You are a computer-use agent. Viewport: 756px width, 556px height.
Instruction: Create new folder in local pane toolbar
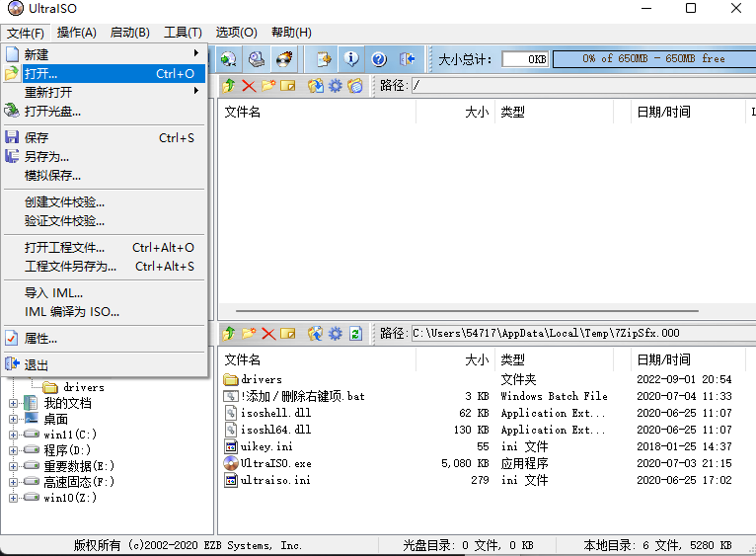pos(249,334)
